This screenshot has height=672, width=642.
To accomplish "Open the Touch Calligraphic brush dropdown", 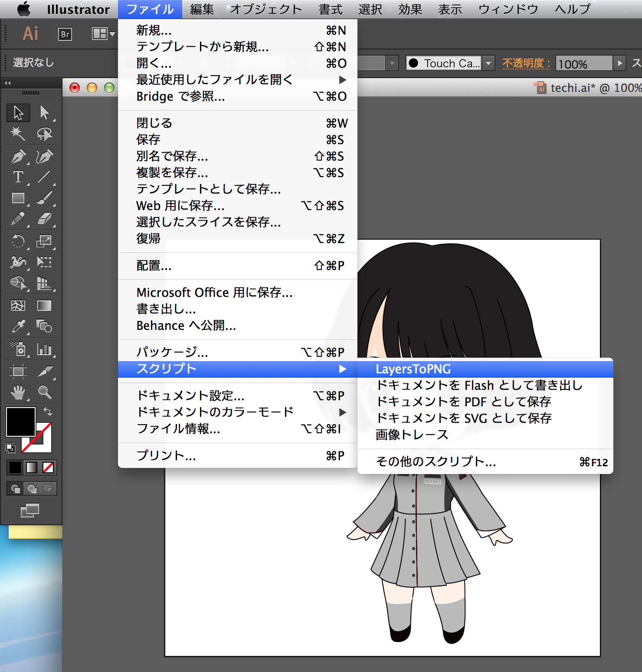I will 489,63.
